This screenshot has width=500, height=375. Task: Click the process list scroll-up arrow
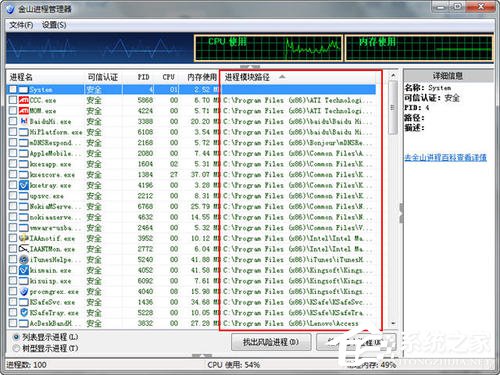(x=393, y=76)
